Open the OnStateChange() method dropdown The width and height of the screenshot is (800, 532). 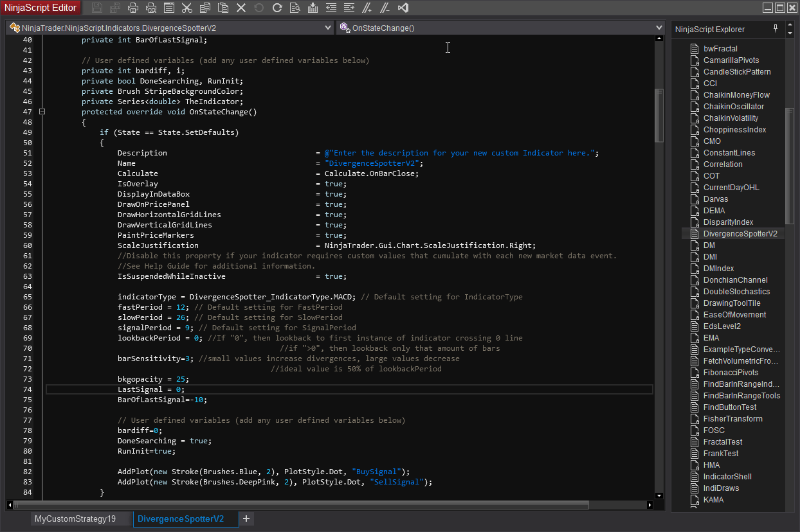(x=659, y=28)
